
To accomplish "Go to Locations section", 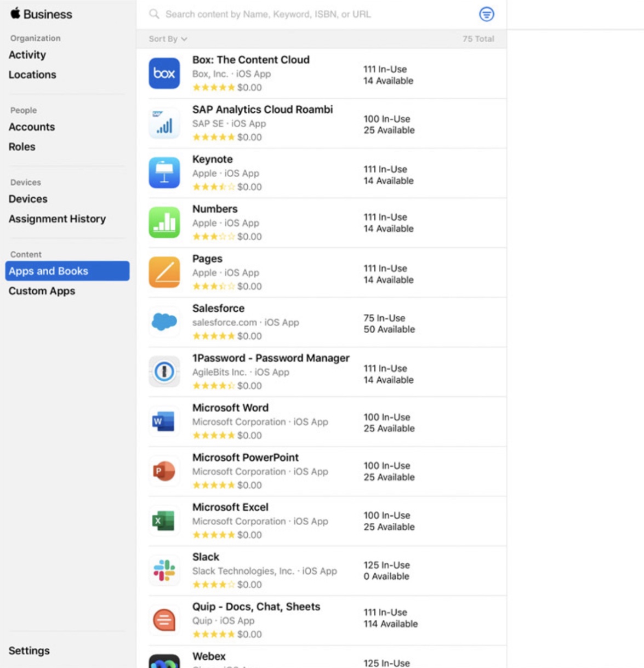I will tap(32, 75).
